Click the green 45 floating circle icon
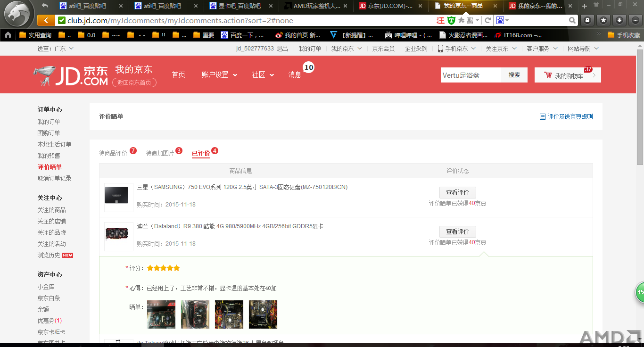The image size is (644, 347). [640, 292]
